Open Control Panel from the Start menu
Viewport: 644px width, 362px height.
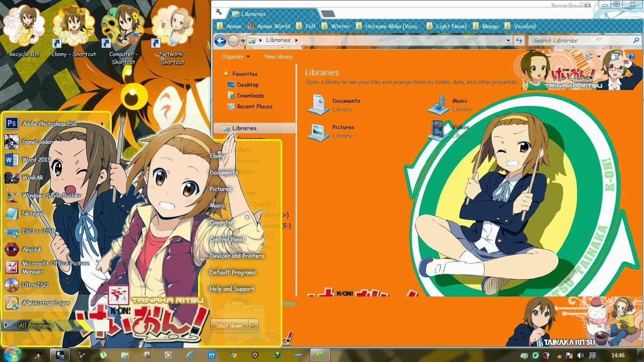click(x=227, y=239)
